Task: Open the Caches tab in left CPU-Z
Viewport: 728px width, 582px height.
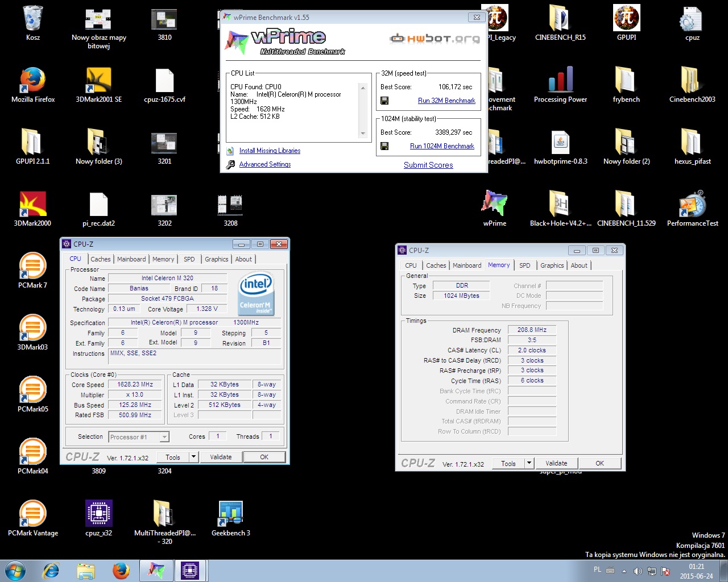Action: click(101, 259)
